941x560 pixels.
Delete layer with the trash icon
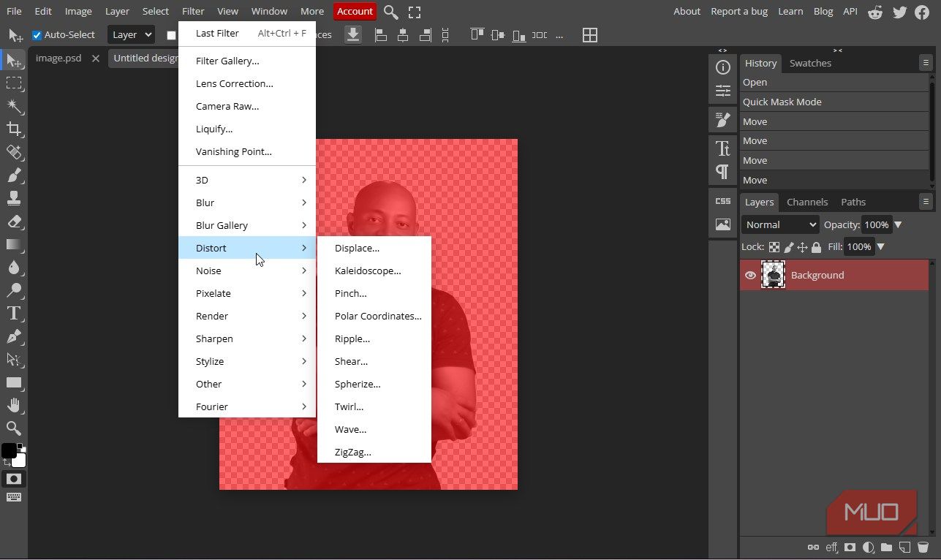tap(923, 547)
